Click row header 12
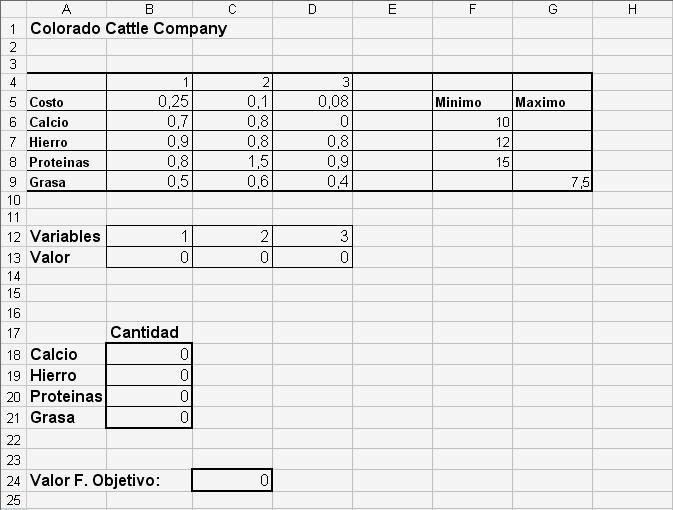 [12, 237]
